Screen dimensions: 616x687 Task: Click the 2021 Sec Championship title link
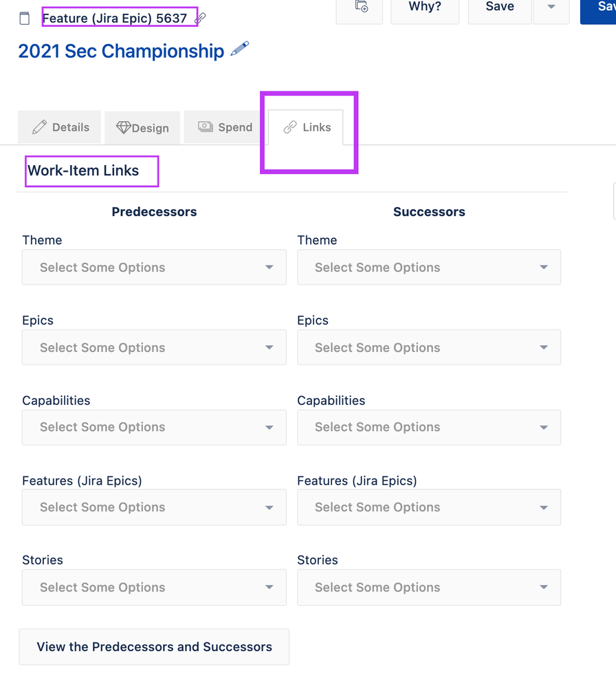click(x=121, y=52)
